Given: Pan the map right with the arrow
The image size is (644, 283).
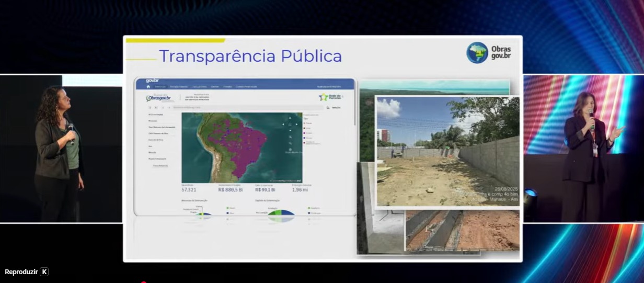Looking at the screenshot, I should coord(296,124).
